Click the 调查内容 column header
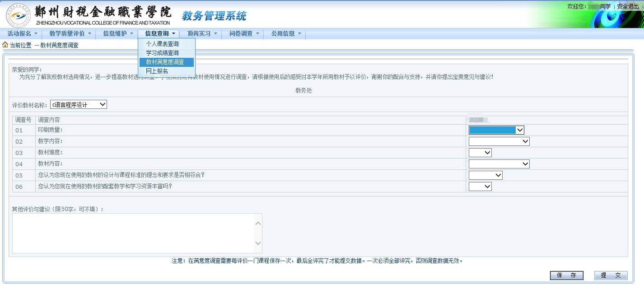 pyautogui.click(x=49, y=120)
